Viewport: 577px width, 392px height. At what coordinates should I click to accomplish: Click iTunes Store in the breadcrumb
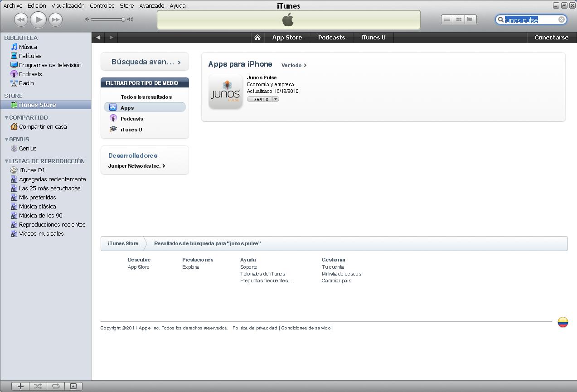click(123, 243)
